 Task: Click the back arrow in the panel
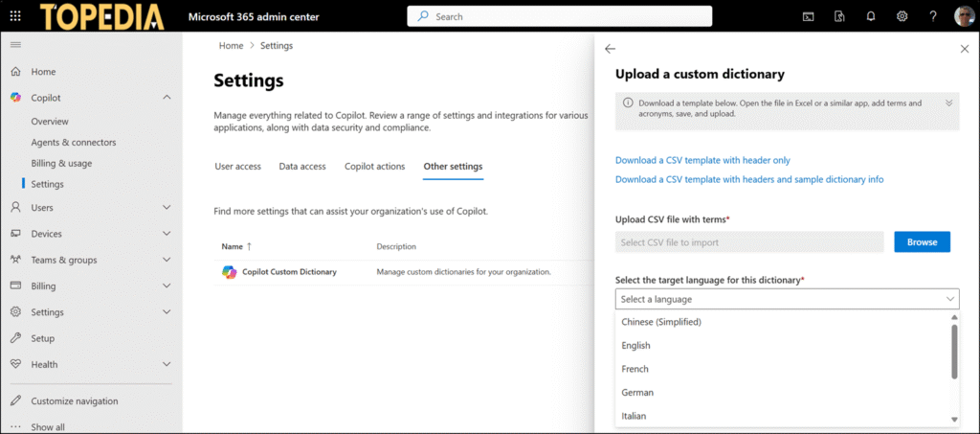[610, 49]
